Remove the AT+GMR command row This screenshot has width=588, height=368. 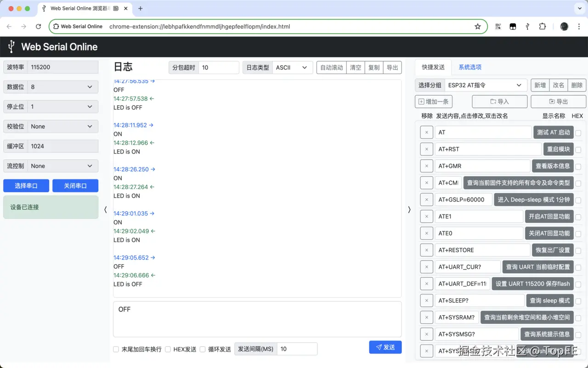point(426,166)
